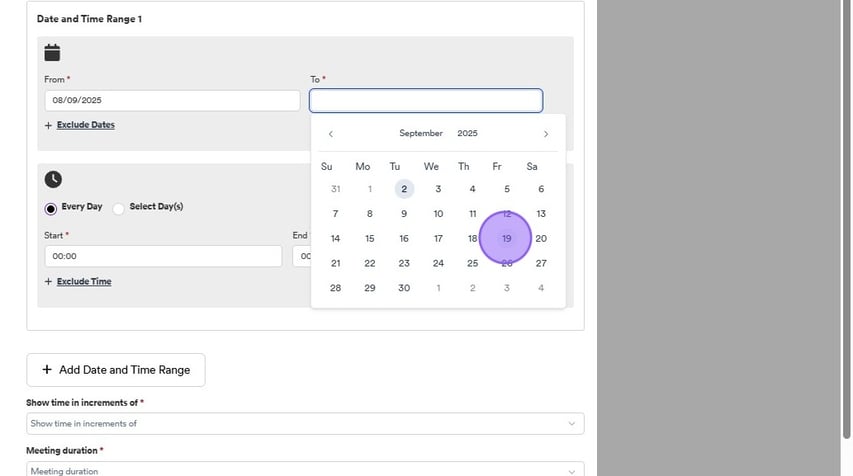This screenshot has height=476, width=853.
Task: Click plus icon beside Exclude Dates
Action: pos(48,126)
